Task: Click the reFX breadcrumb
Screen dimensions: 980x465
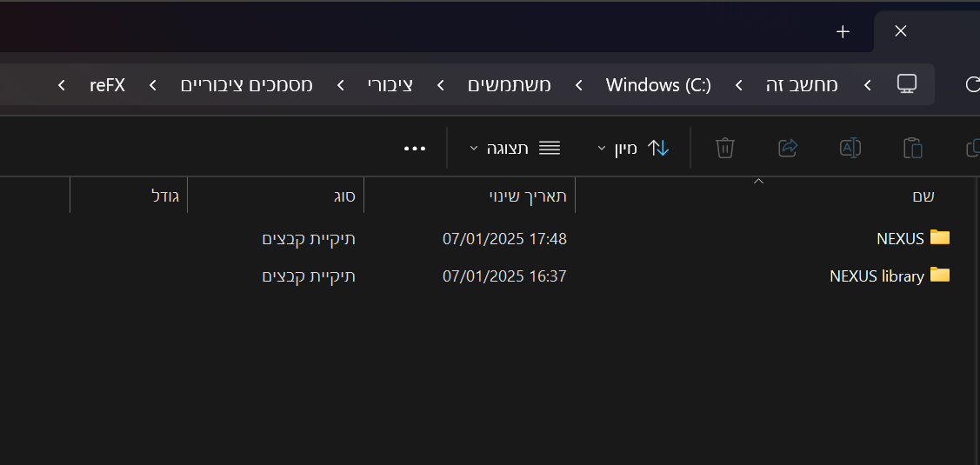Action: click(x=108, y=85)
